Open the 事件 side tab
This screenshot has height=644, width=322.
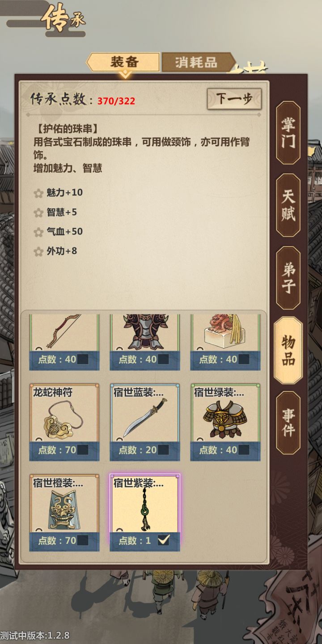pos(288,423)
